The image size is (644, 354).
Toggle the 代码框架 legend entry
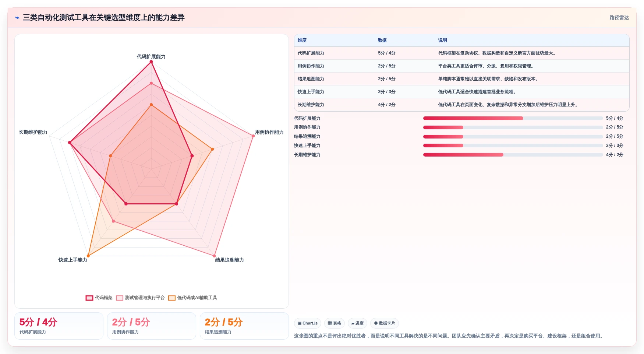99,298
